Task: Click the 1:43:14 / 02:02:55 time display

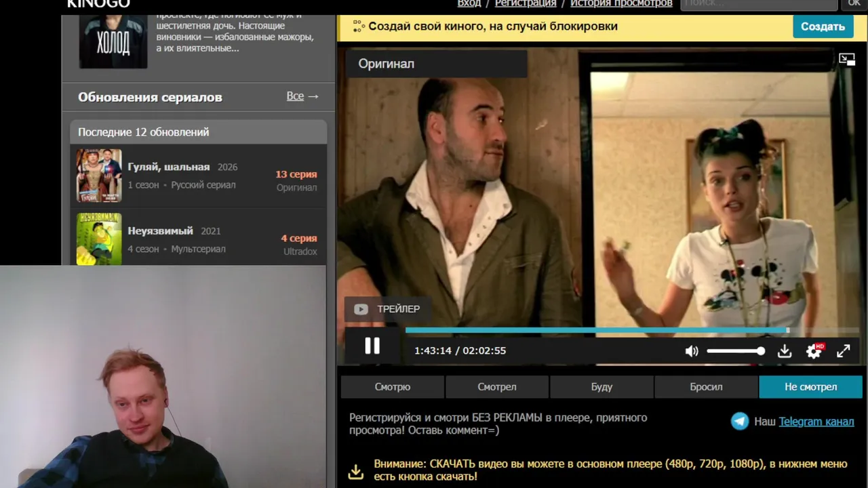Action: (460, 351)
